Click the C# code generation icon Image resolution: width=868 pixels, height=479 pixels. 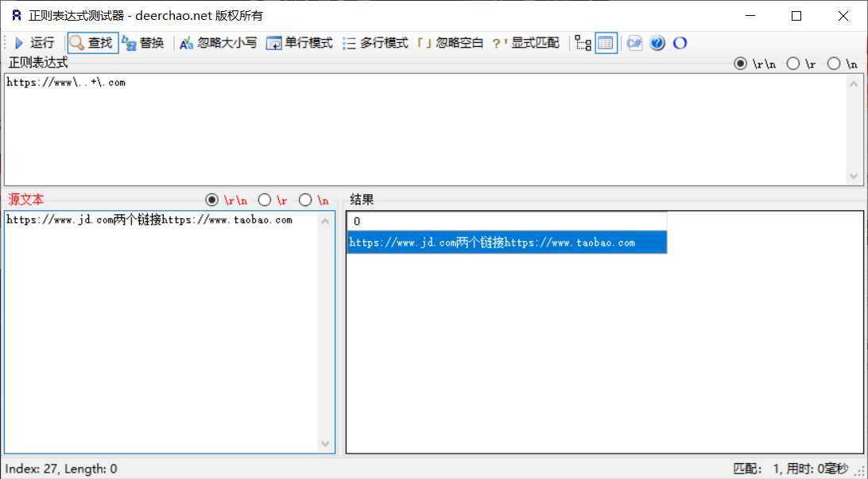click(x=634, y=43)
